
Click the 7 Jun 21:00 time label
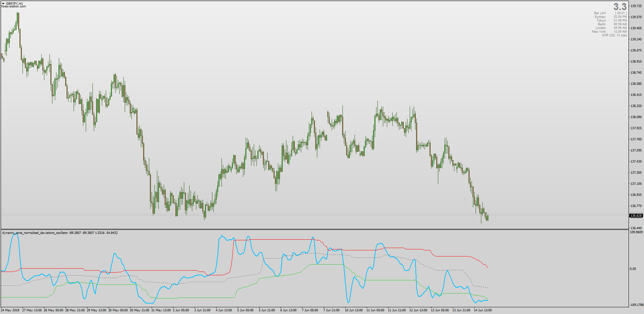(331, 310)
